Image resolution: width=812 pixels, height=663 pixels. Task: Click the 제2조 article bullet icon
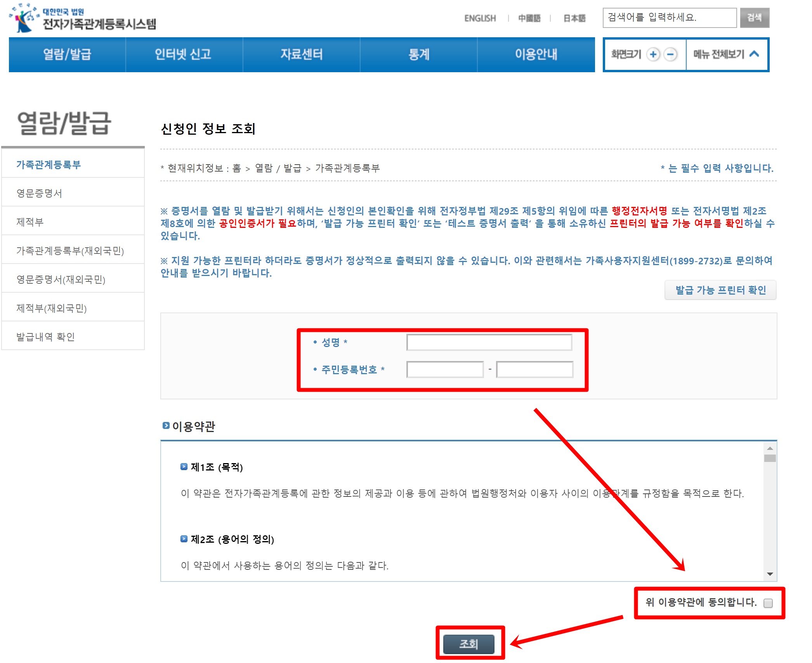tap(184, 539)
